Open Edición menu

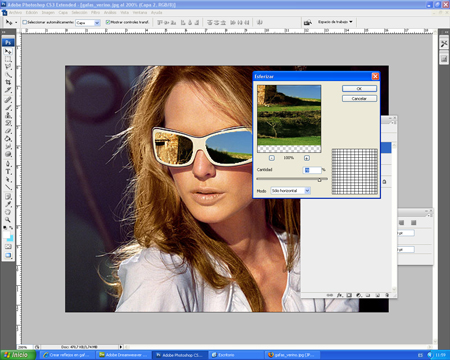(x=32, y=12)
